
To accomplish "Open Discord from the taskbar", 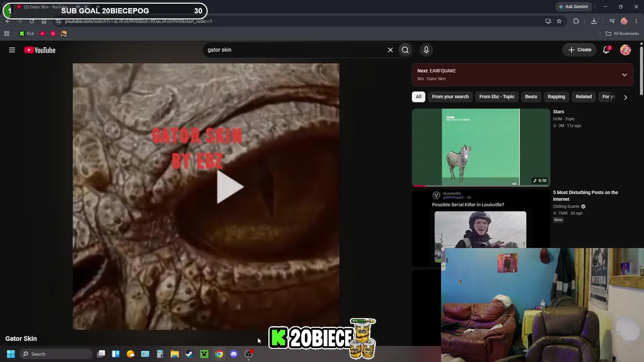I will [233, 354].
